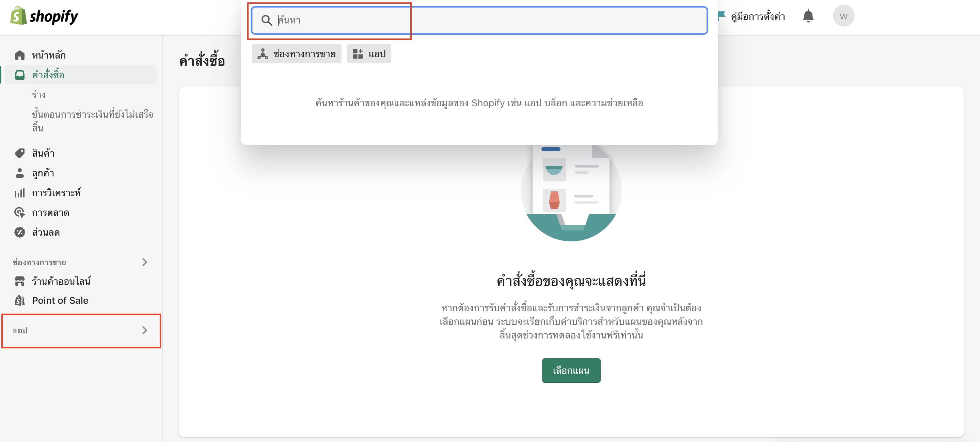Filter search by แอป
The image size is (980, 442).
pyautogui.click(x=369, y=54)
